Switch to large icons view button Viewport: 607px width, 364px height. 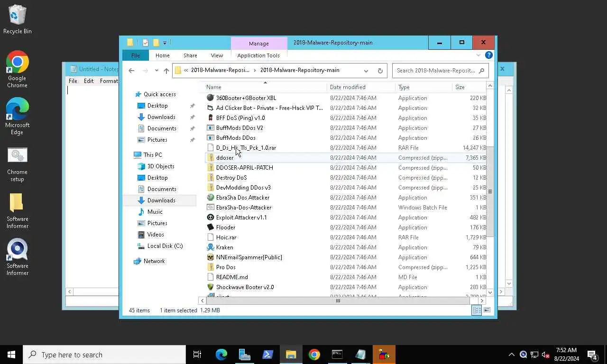(x=487, y=310)
